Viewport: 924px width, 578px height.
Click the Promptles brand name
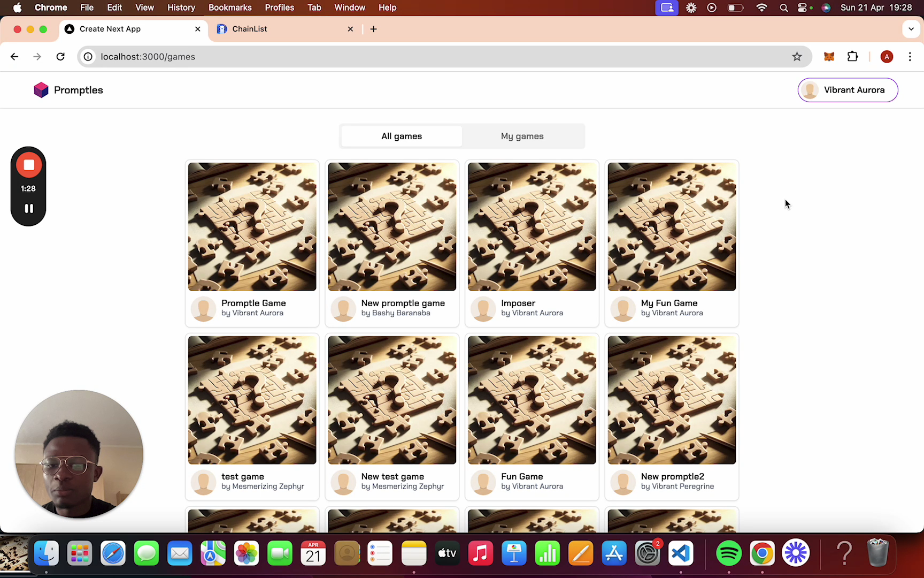tap(79, 90)
